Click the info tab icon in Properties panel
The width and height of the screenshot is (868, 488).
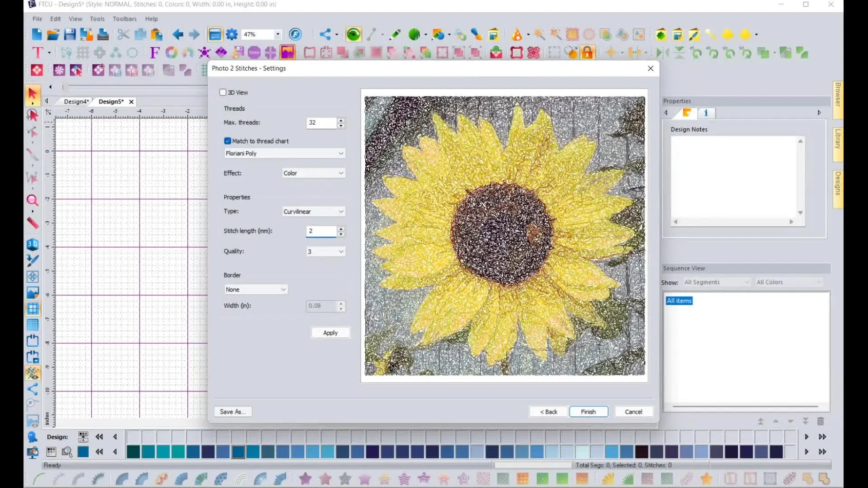click(x=706, y=113)
